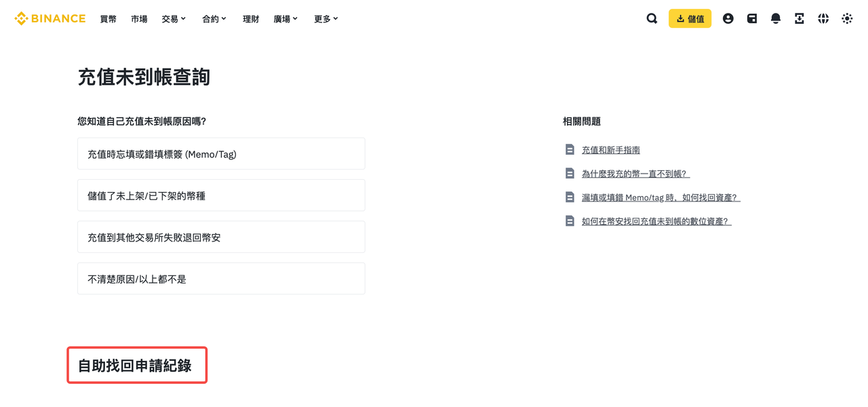Open the user profile icon
Image resolution: width=868 pixels, height=407 pixels.
click(x=728, y=19)
